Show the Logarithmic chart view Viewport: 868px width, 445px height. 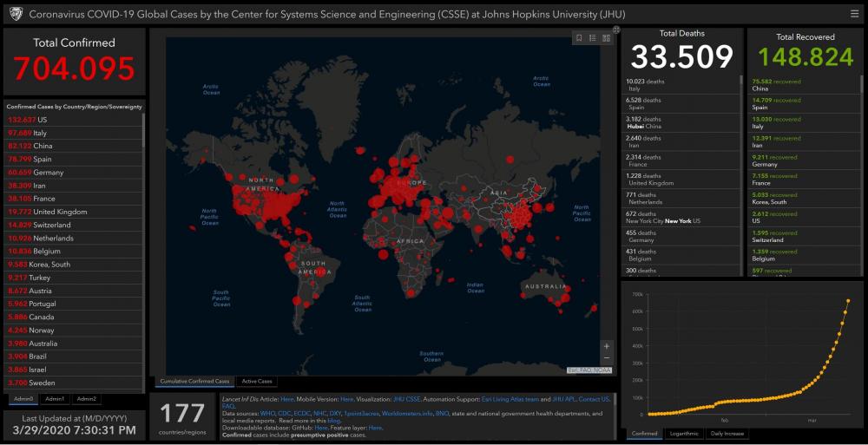pos(685,433)
